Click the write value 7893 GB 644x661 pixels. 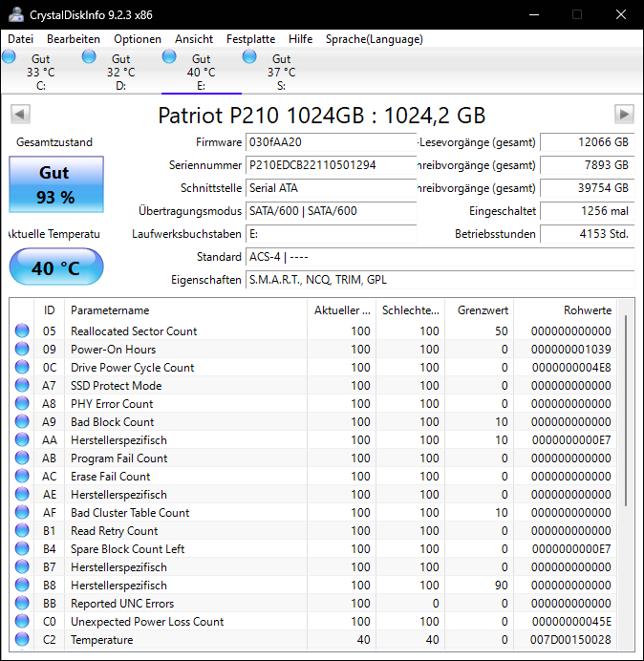click(587, 165)
